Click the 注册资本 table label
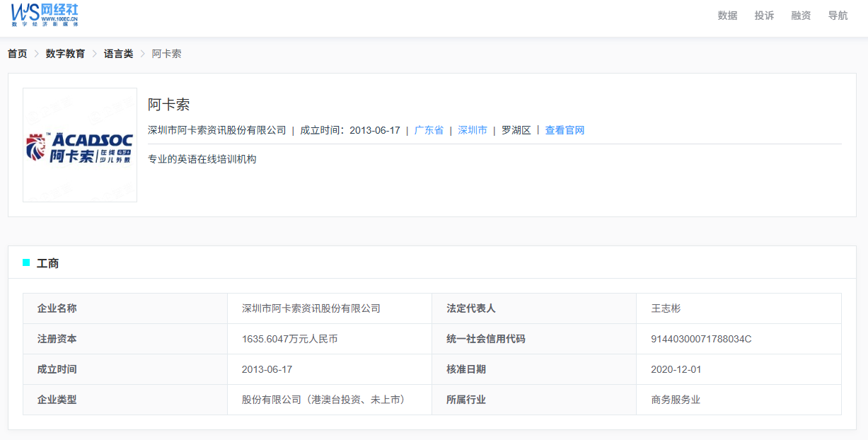The width and height of the screenshot is (868, 440). (57, 339)
